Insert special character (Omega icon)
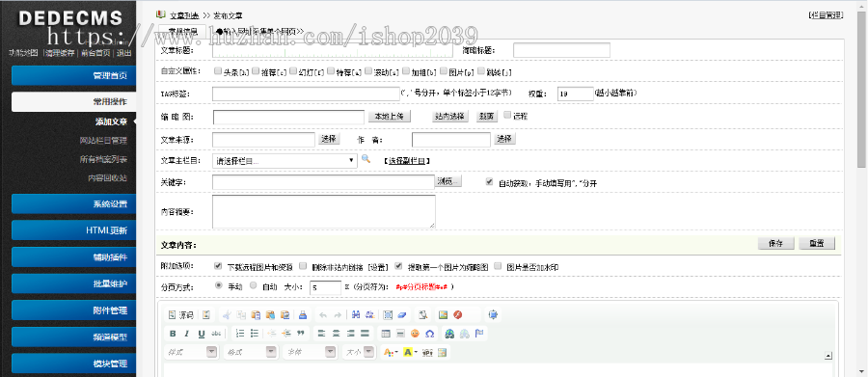Viewport: 868px width, 377px height. tap(429, 334)
